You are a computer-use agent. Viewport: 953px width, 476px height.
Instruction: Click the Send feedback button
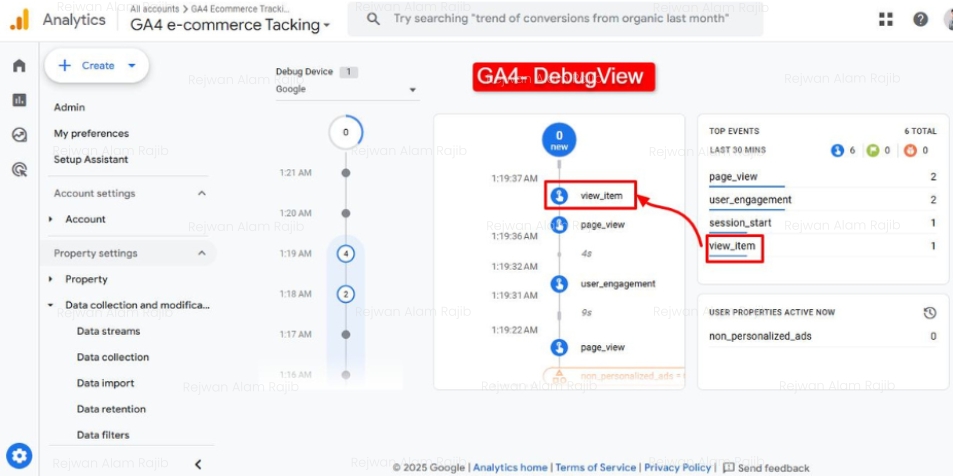point(766,467)
